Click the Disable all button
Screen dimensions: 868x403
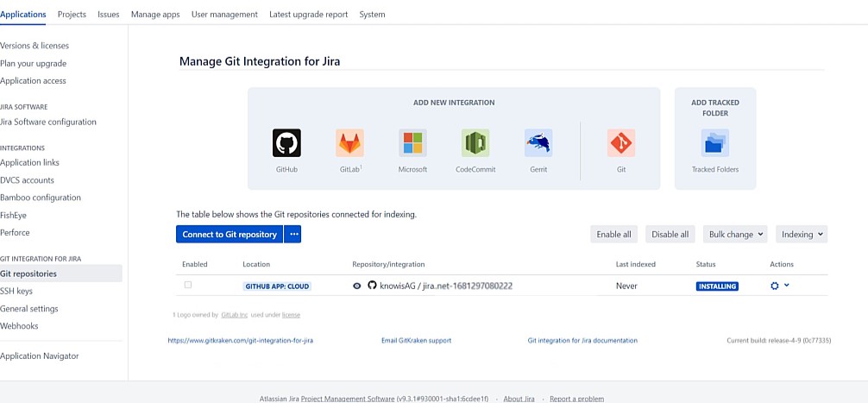coord(670,234)
